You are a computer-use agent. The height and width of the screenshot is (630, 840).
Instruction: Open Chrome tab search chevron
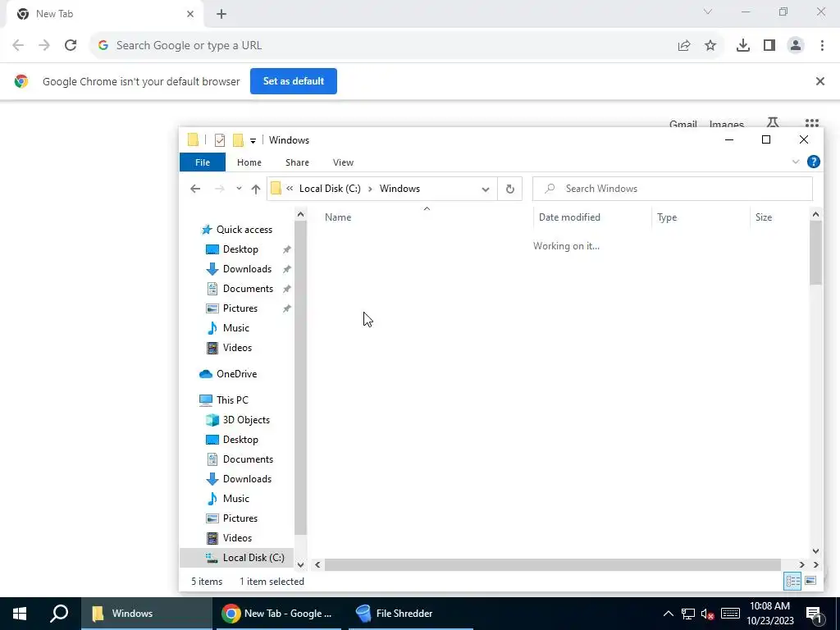click(708, 11)
